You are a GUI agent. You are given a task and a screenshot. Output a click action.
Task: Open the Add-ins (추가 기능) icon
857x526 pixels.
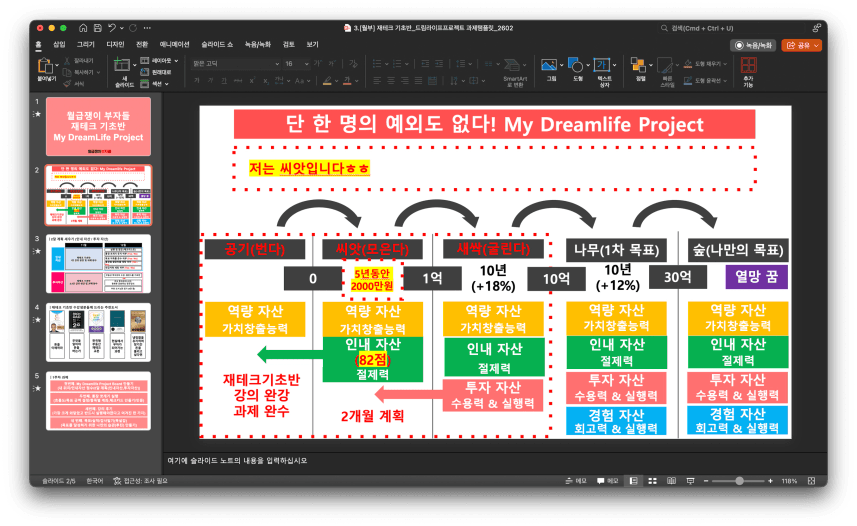748,68
